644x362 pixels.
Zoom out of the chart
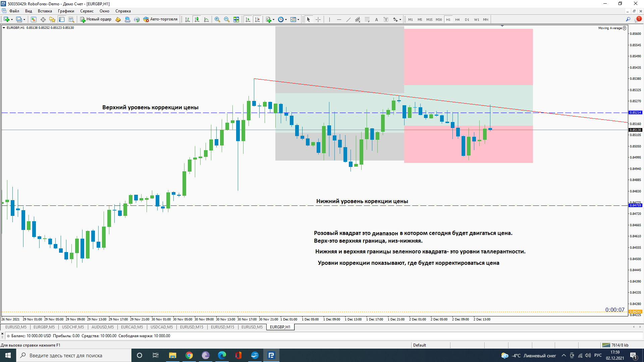[227, 19]
